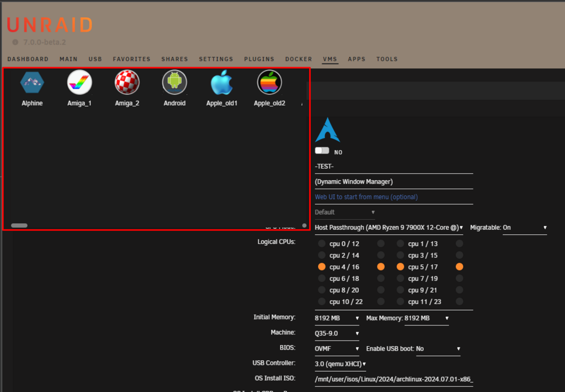The image size is (565, 392).
Task: Enable logical cpu 20 checkbox
Action: click(380, 290)
